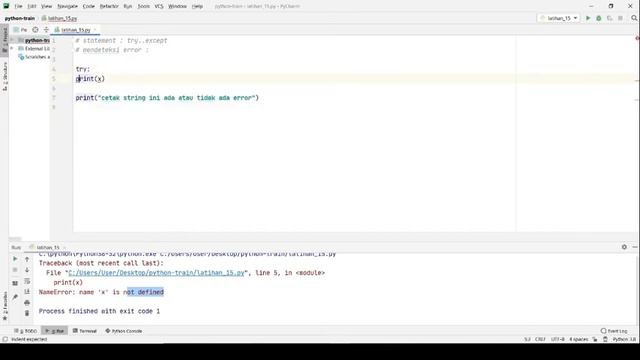Select Scratches and Consoles tree item
Image resolution: width=640 pixels, height=360 pixels.
(35, 57)
